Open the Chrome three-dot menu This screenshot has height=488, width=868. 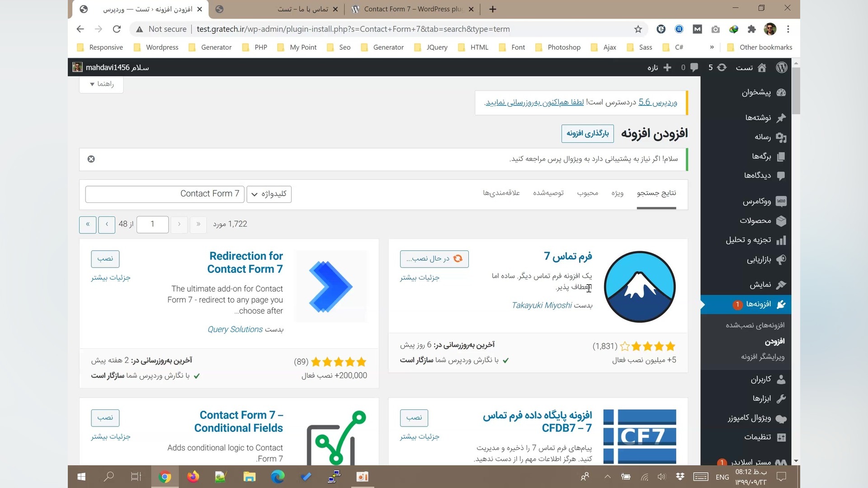pyautogui.click(x=788, y=29)
